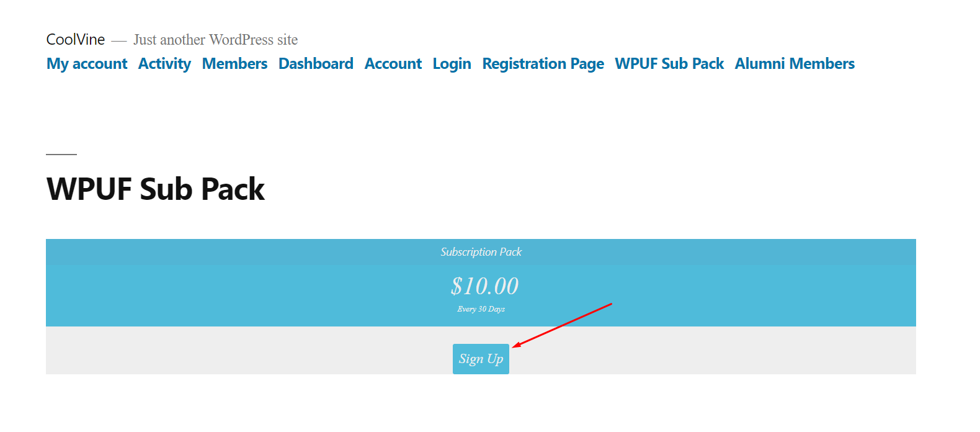Viewport: 980px width, 432px height.
Task: Go to the Dashboard
Action: [x=316, y=63]
